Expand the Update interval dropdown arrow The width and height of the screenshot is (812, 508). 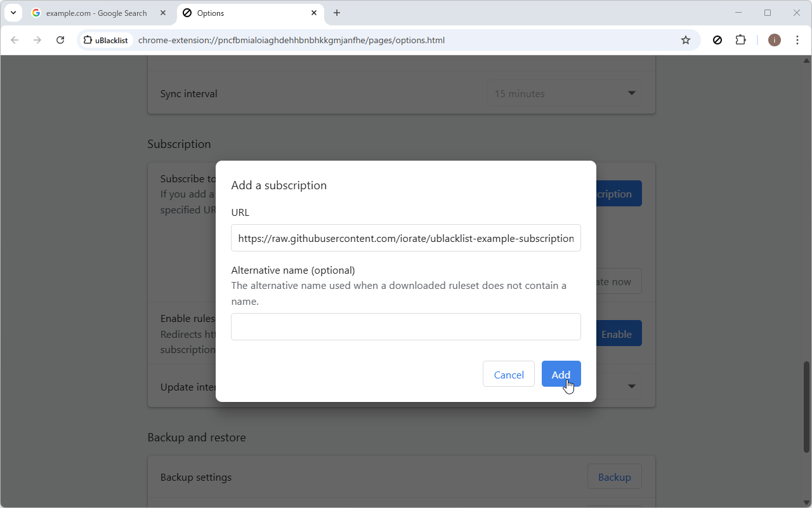click(631, 386)
